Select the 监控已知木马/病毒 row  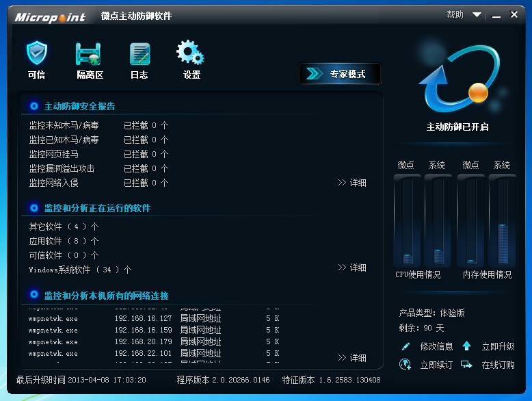point(98,140)
